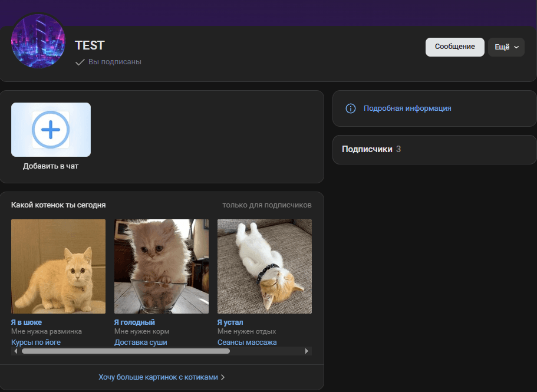Open the 'Доставка суши' link
Image resolution: width=537 pixels, height=392 pixels.
point(141,342)
